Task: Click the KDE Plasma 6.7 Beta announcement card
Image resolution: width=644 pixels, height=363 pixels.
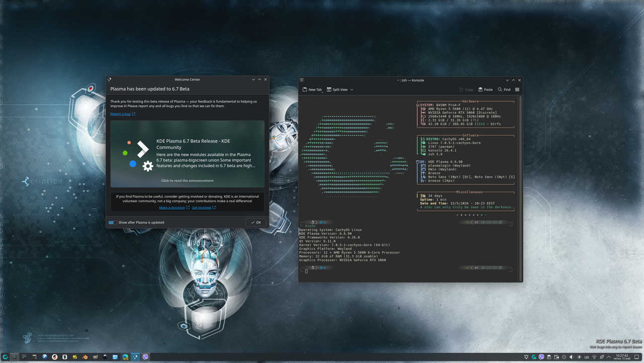Action: click(x=187, y=154)
